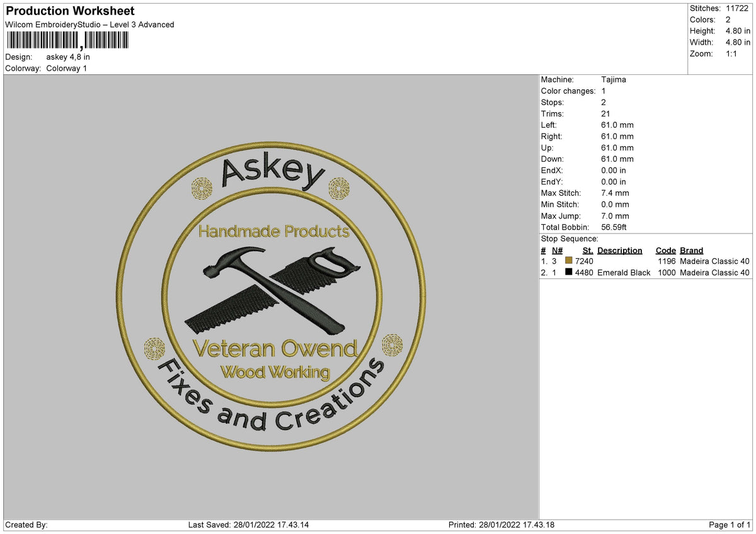The height and width of the screenshot is (534, 756).
Task: Select the Emerald Black description
Action: [x=624, y=273]
